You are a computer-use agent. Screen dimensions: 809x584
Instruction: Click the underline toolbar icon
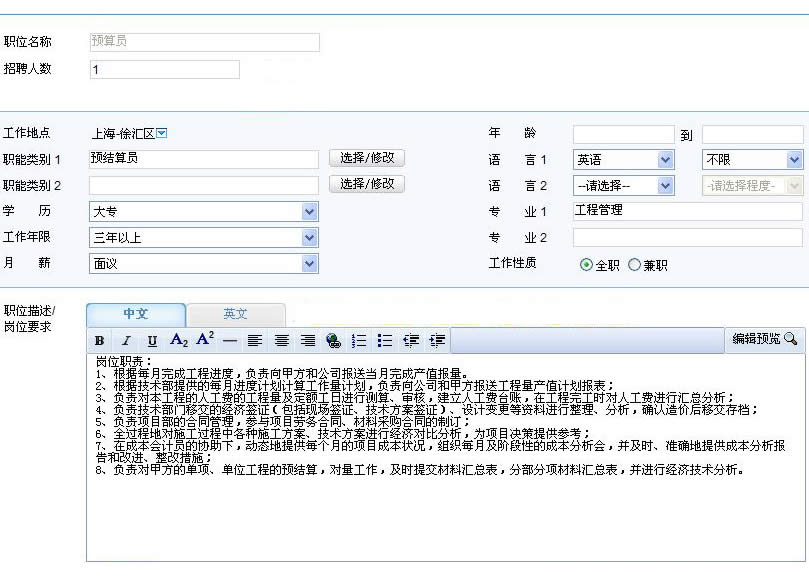point(152,341)
